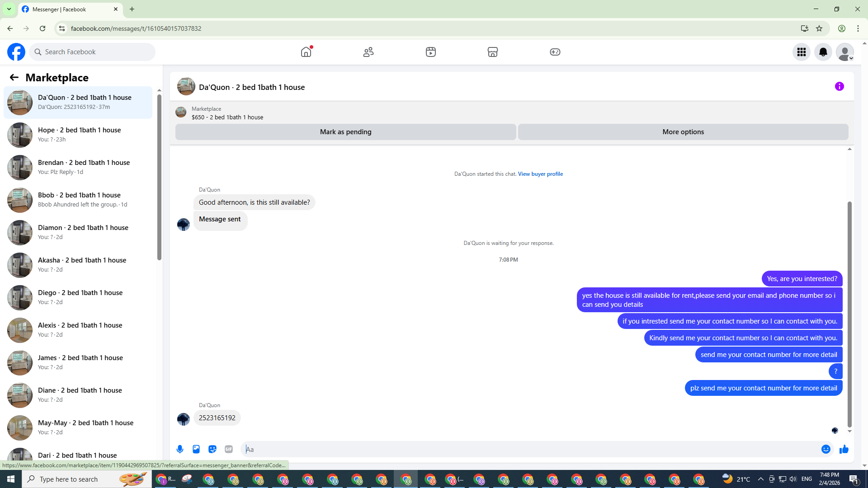Open conversation information purple icon
Image resolution: width=868 pixels, height=488 pixels.
point(840,86)
